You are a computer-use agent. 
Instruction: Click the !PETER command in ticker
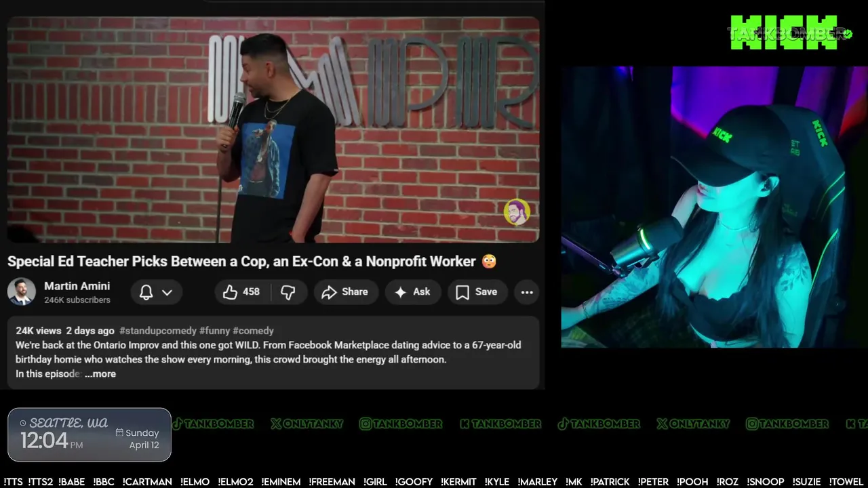(x=653, y=482)
